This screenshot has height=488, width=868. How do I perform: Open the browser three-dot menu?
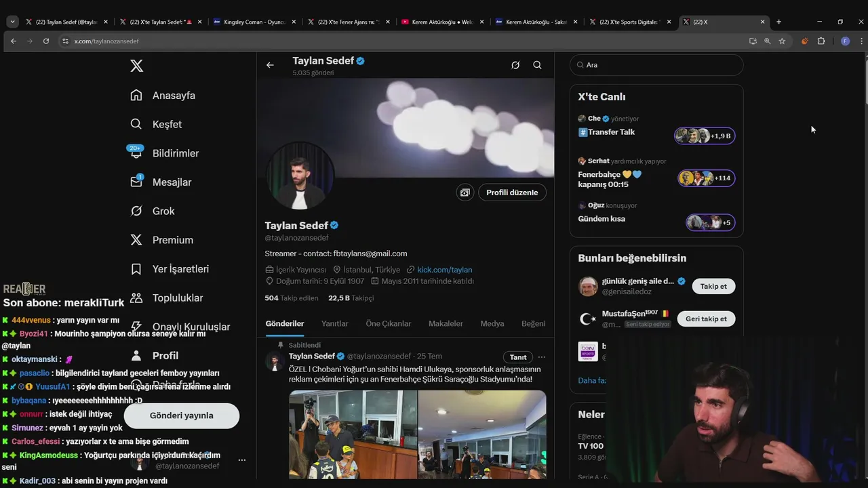861,41
